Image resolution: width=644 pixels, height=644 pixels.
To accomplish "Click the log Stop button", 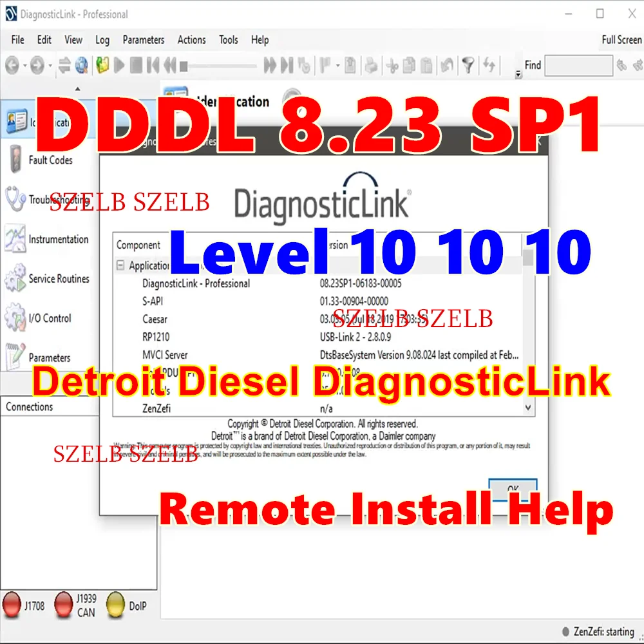I will pyautogui.click(x=136, y=65).
